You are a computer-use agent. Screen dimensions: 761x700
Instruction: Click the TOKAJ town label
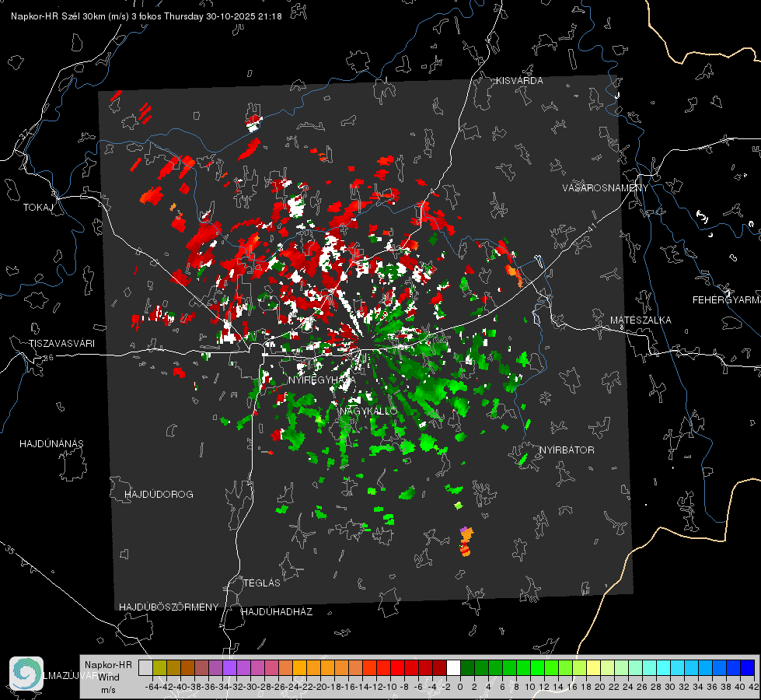pos(38,208)
